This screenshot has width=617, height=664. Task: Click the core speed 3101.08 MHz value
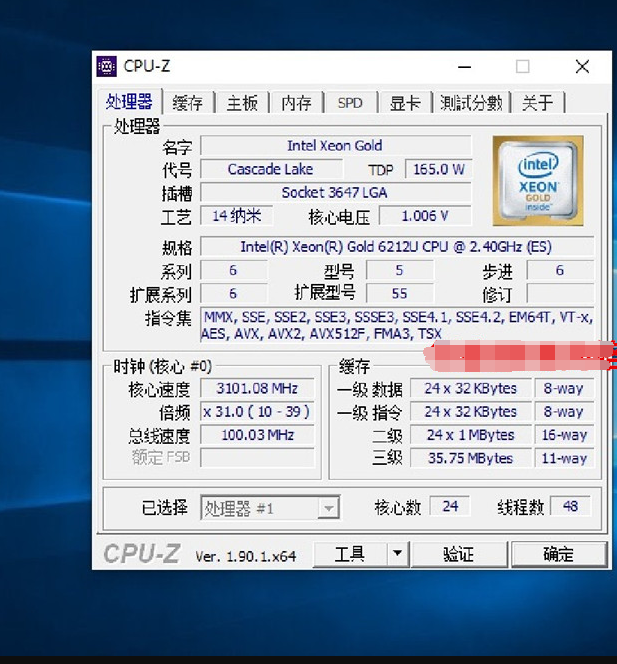[x=257, y=388]
